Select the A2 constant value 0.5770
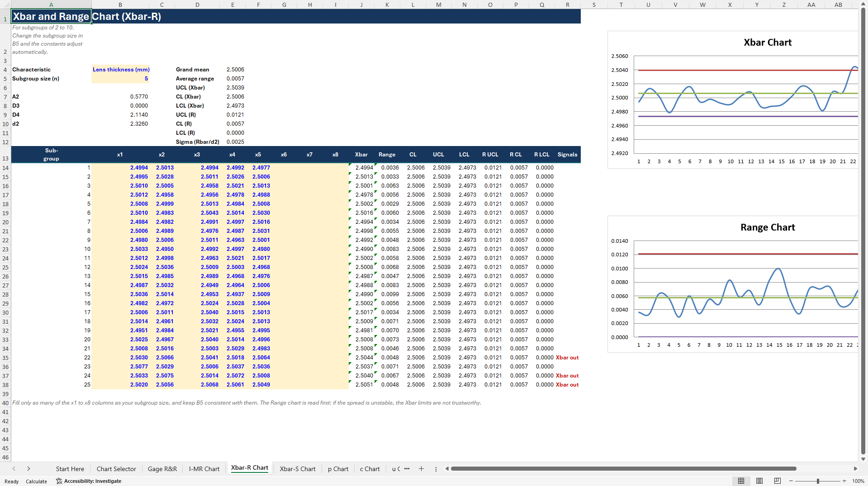Screen dimensions: 868x486 tap(139, 97)
